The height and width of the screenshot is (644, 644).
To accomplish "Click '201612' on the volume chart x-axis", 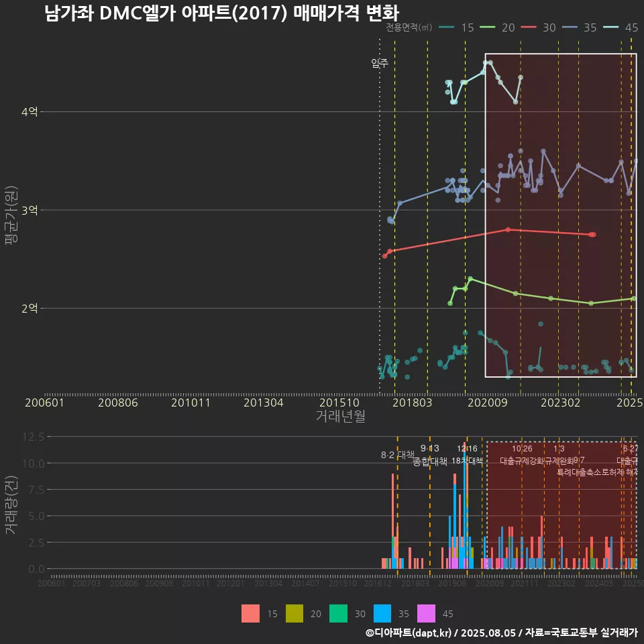I will click(378, 583).
